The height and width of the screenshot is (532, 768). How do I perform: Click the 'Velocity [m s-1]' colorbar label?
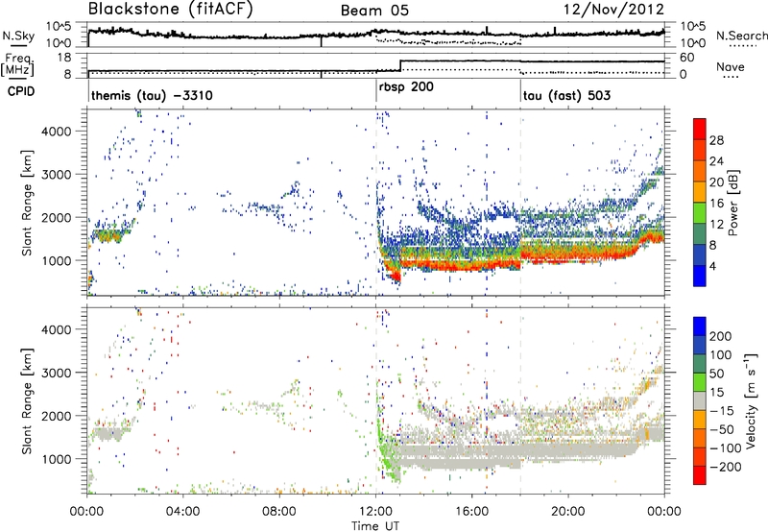(x=750, y=400)
